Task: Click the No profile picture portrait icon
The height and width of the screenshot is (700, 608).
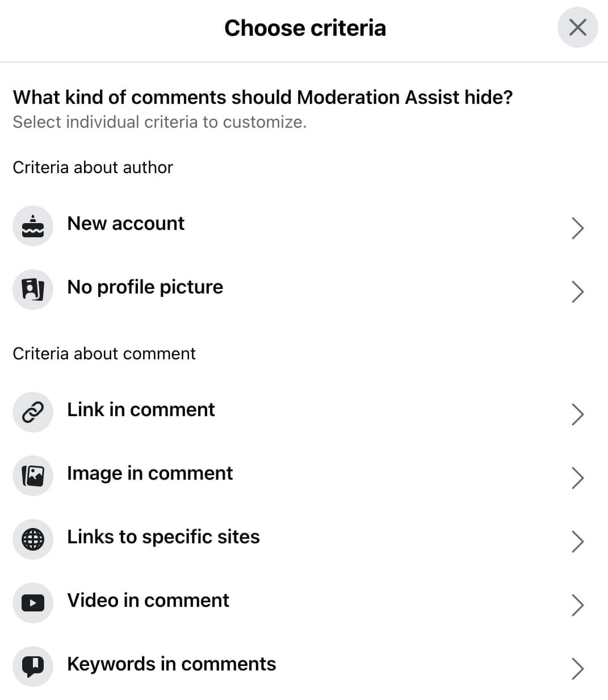Action: (x=33, y=290)
